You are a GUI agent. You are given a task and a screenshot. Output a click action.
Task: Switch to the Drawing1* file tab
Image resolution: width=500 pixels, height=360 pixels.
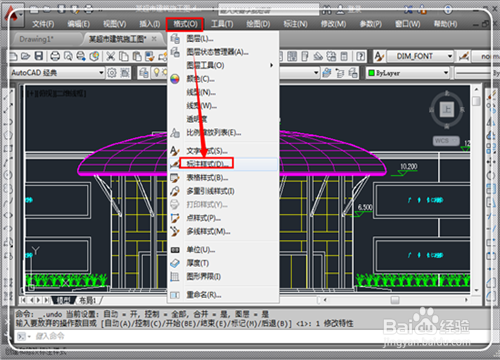click(36, 39)
